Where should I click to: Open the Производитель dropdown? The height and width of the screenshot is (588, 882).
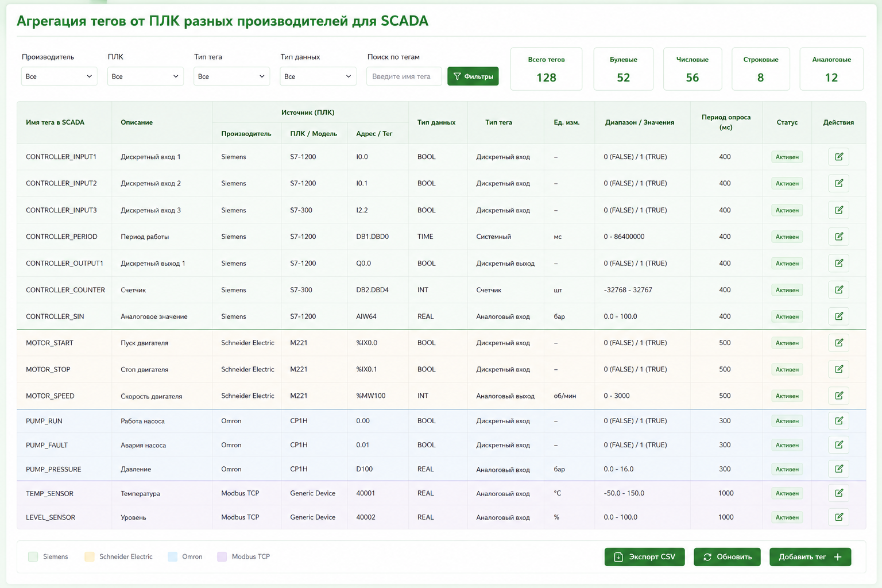tap(59, 76)
